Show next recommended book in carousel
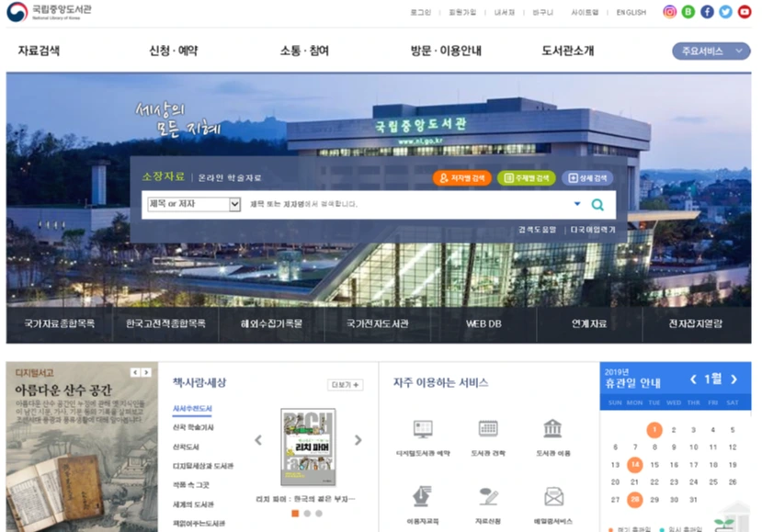The width and height of the screenshot is (762, 532). coord(358,440)
